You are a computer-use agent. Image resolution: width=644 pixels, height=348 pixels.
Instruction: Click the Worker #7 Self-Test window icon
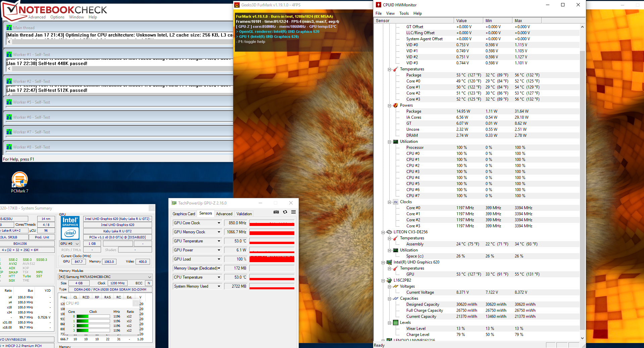pos(9,132)
